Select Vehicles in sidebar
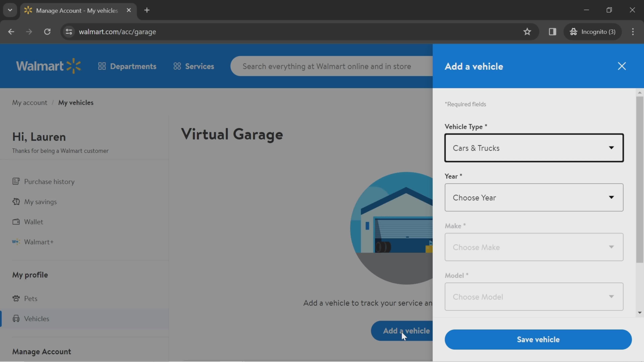Image resolution: width=644 pixels, height=362 pixels. pyautogui.click(x=84, y=319)
